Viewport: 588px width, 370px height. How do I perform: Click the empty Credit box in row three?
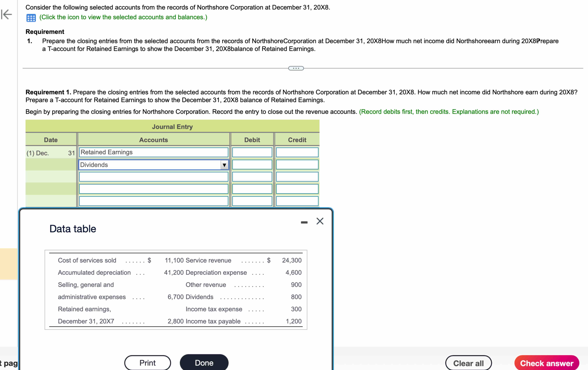point(297,177)
